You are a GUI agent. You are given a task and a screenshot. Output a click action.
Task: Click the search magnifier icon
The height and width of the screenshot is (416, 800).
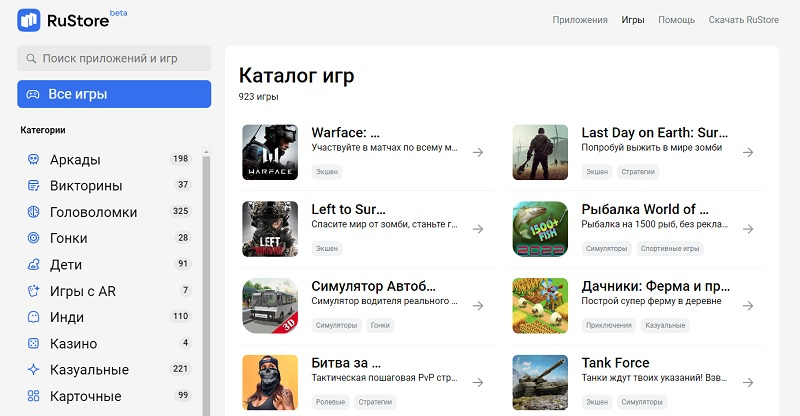point(31,59)
